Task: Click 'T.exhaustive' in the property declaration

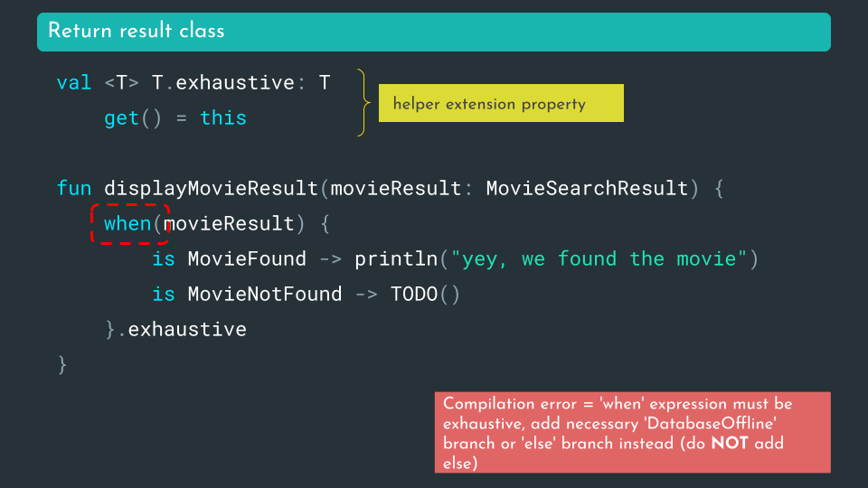Action: tap(222, 83)
